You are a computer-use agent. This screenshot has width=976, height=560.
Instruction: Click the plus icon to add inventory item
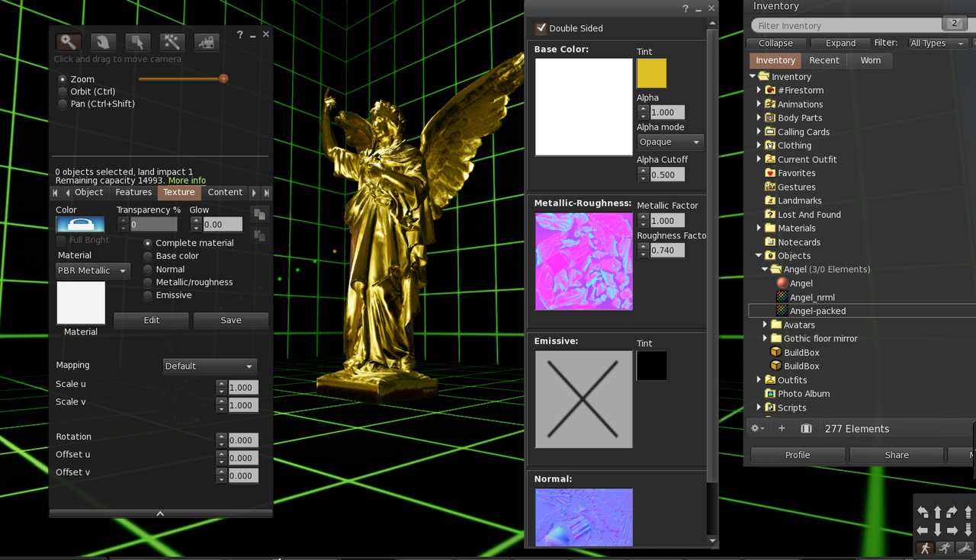(782, 428)
